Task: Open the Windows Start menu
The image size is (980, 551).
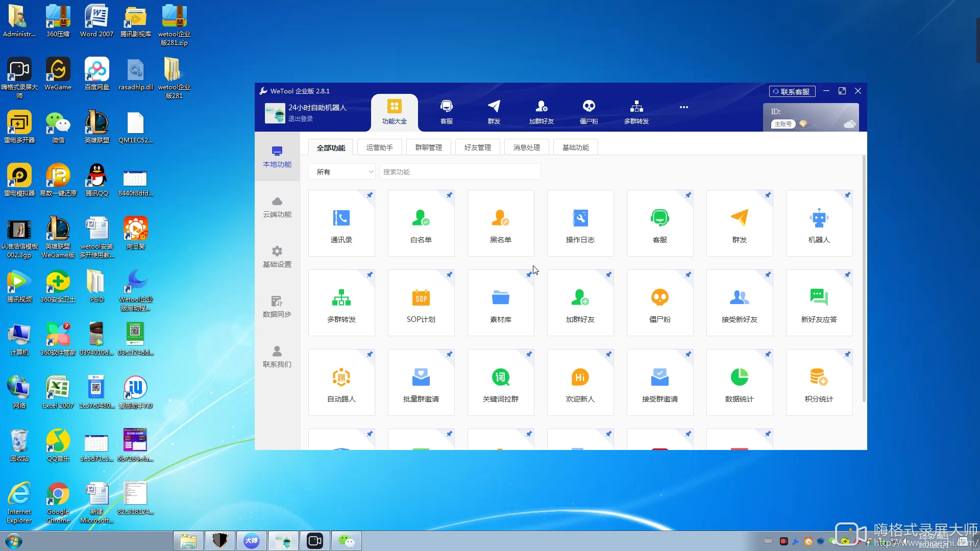Action: point(14,541)
